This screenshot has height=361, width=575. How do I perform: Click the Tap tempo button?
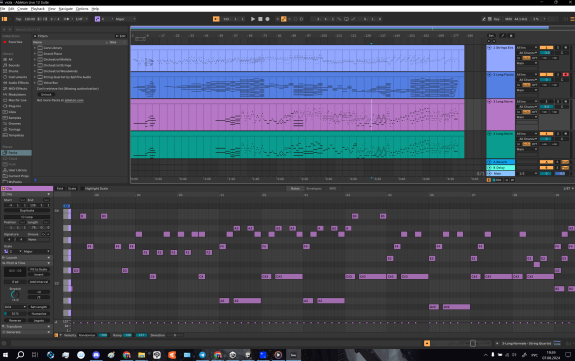pos(18,19)
